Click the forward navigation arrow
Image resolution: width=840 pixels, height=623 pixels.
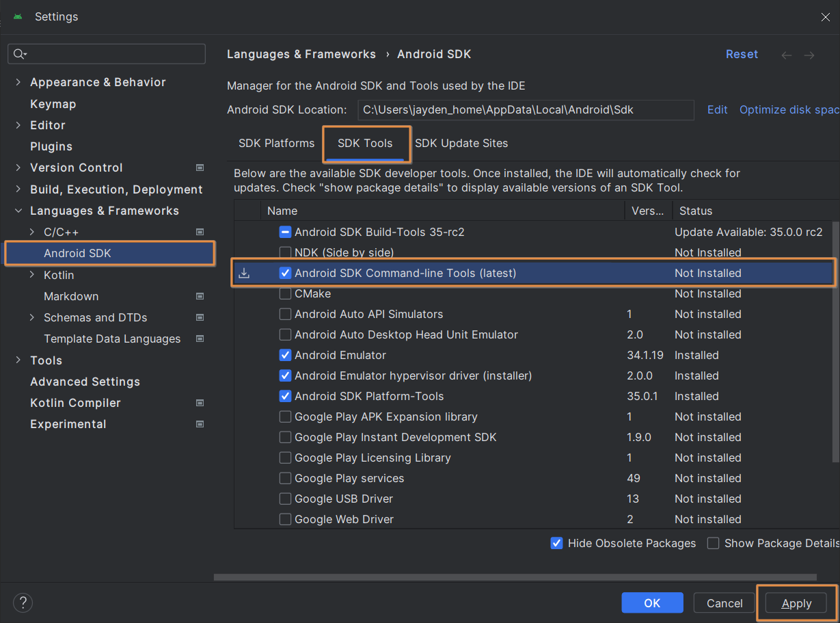pyautogui.click(x=809, y=55)
